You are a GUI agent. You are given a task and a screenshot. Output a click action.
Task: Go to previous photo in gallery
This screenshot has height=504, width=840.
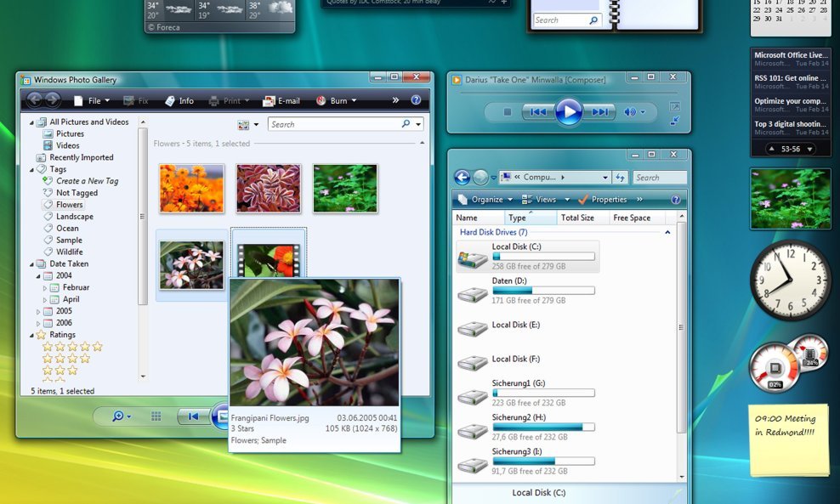pos(193,416)
